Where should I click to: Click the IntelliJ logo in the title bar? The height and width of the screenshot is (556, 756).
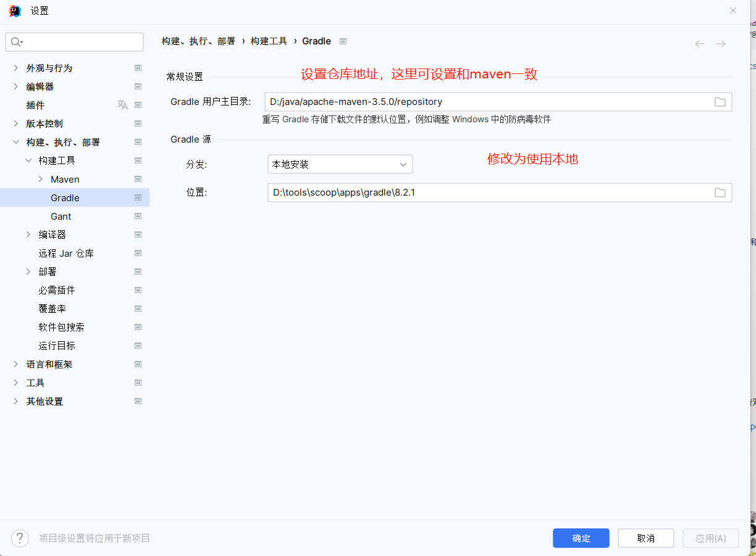(14, 10)
